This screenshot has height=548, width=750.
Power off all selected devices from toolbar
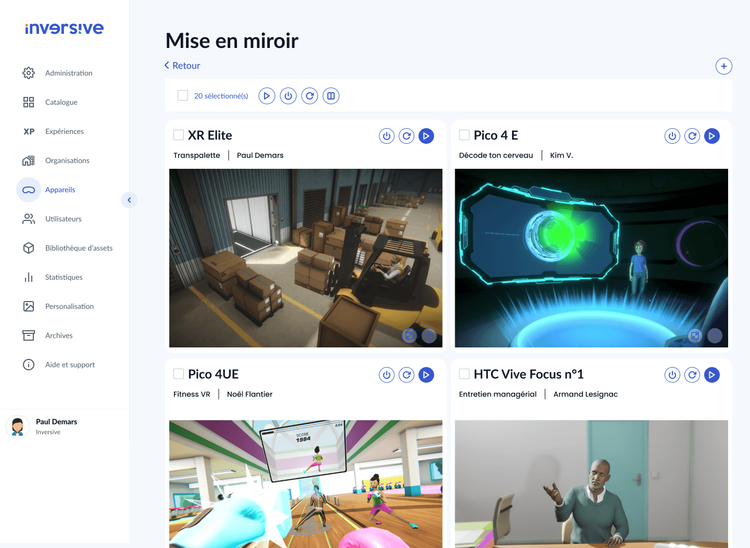click(288, 96)
